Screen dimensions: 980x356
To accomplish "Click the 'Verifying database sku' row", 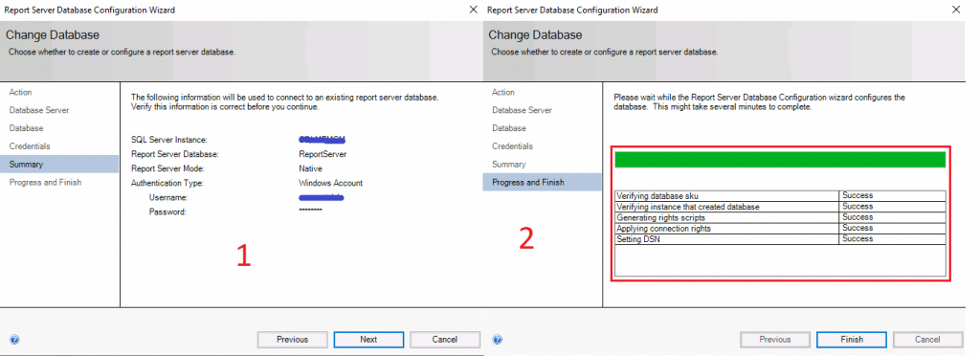I will (x=780, y=196).
